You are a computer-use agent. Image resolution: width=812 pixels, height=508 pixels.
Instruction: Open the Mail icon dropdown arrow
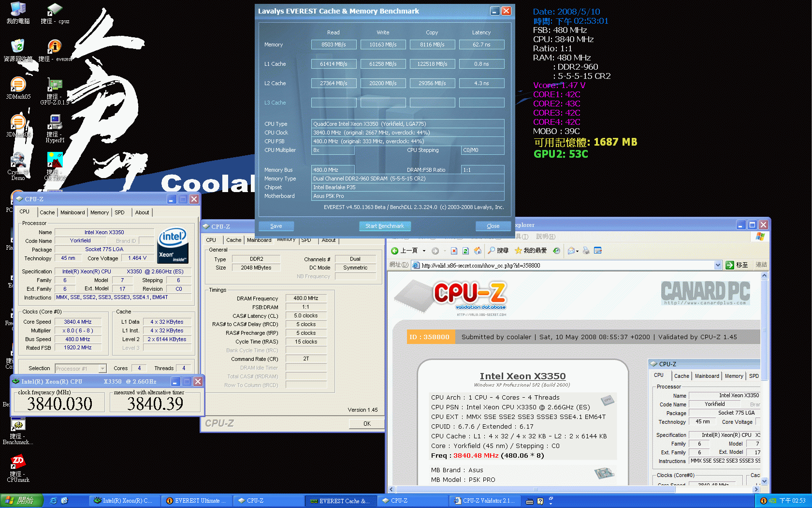click(577, 251)
